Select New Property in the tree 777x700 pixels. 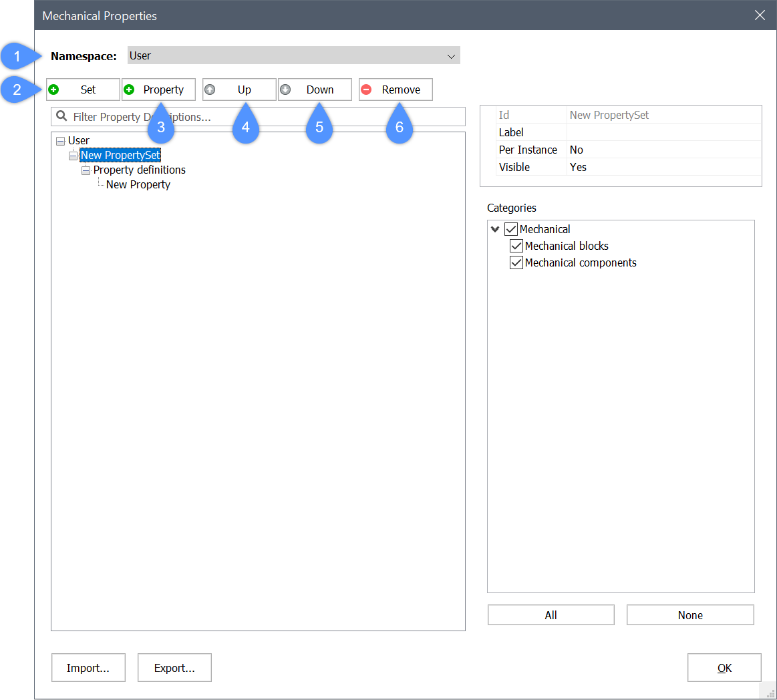coord(138,185)
